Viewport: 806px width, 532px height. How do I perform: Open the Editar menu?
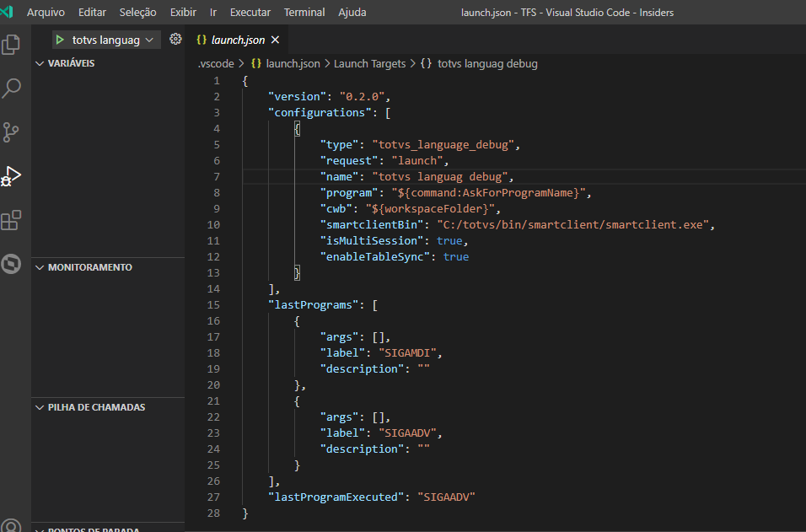(92, 13)
